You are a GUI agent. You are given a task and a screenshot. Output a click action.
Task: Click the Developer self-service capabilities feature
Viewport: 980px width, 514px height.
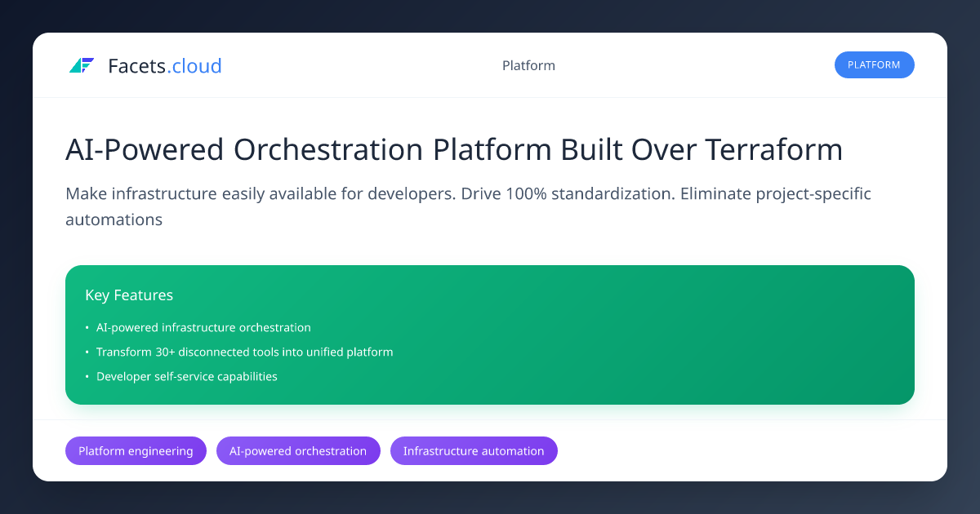pos(186,377)
